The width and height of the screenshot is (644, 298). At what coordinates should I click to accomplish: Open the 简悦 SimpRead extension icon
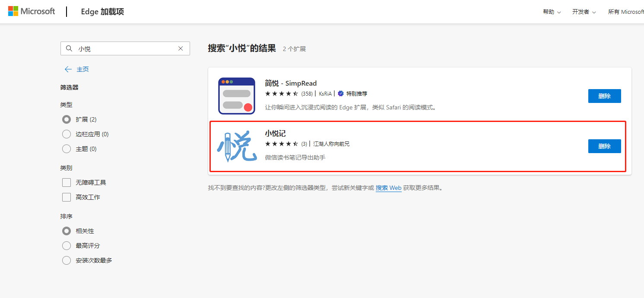[236, 96]
